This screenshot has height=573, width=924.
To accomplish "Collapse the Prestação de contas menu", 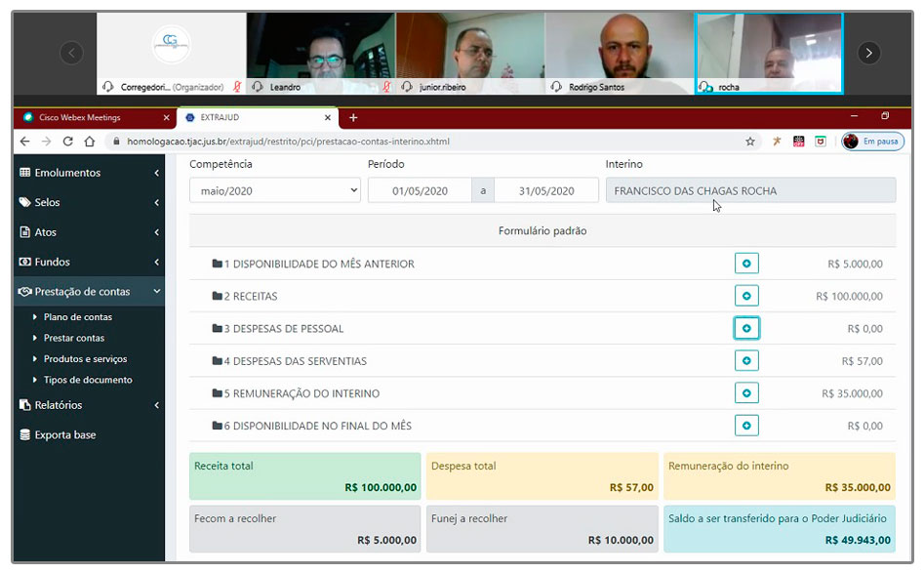I will coord(89,291).
